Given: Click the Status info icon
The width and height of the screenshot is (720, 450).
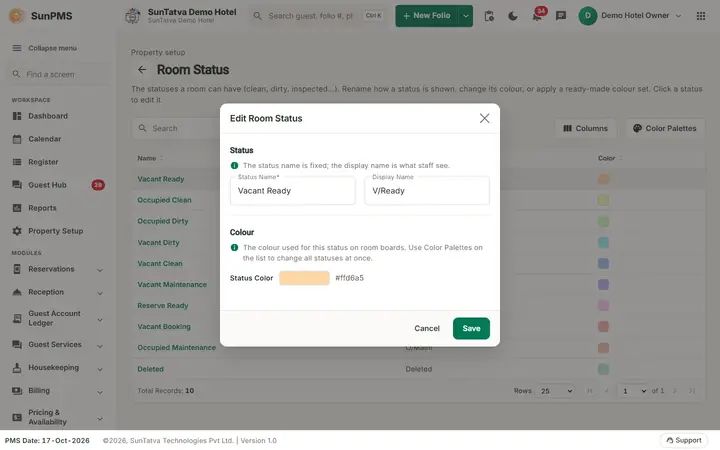Looking at the screenshot, I should click(234, 165).
